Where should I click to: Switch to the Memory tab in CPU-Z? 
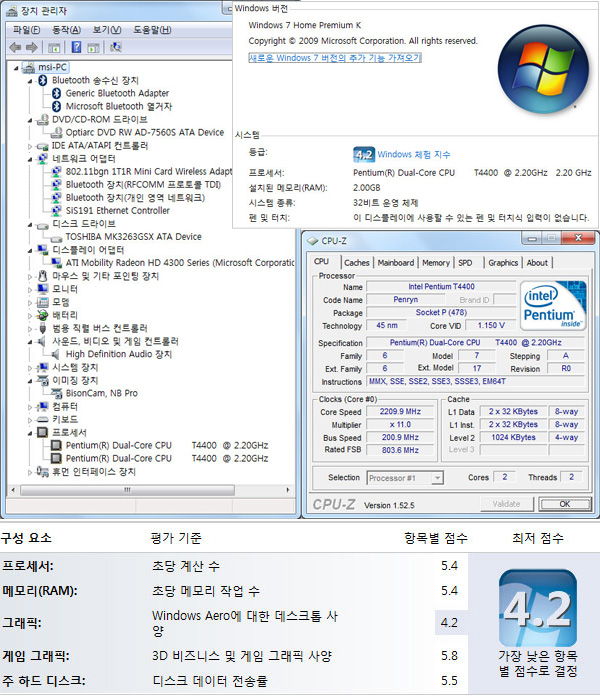[x=436, y=263]
